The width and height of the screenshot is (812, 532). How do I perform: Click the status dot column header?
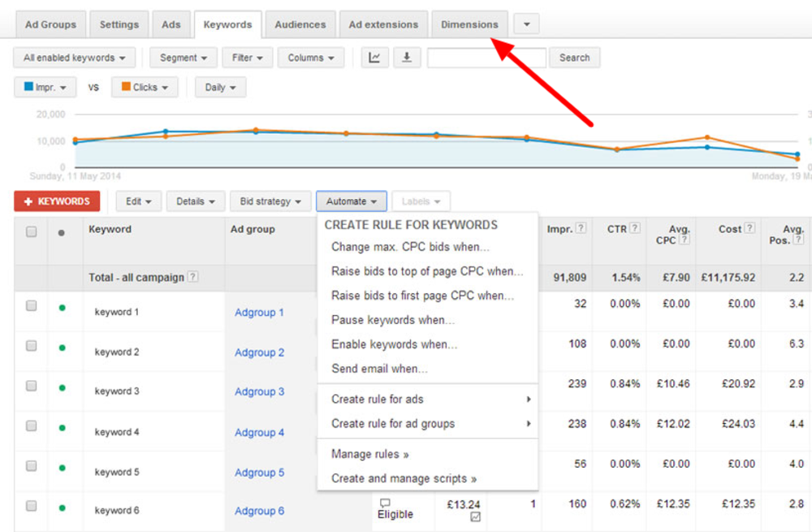click(62, 233)
